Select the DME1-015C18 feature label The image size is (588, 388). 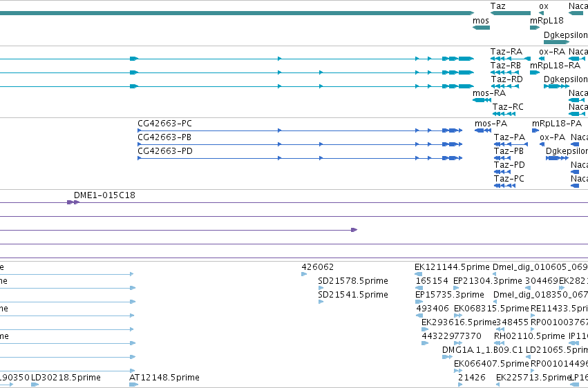[104, 195]
